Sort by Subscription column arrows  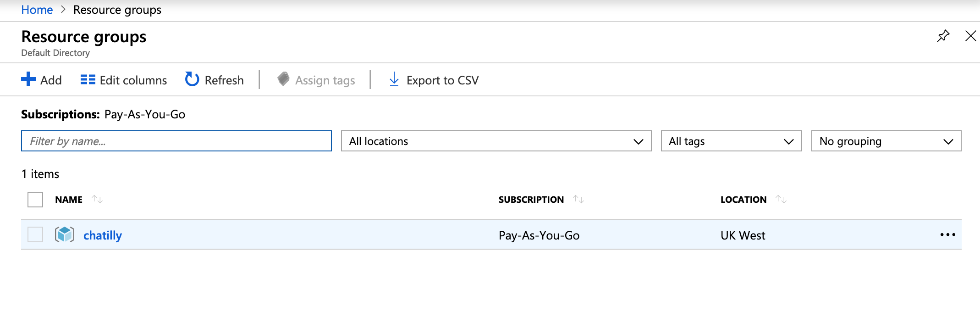click(x=578, y=200)
